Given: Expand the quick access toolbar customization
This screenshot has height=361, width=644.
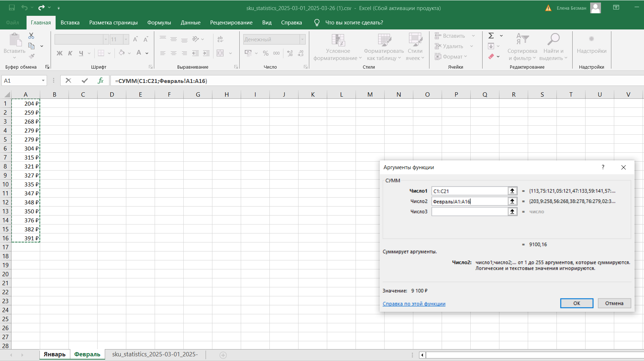Looking at the screenshot, I should pos(59,8).
